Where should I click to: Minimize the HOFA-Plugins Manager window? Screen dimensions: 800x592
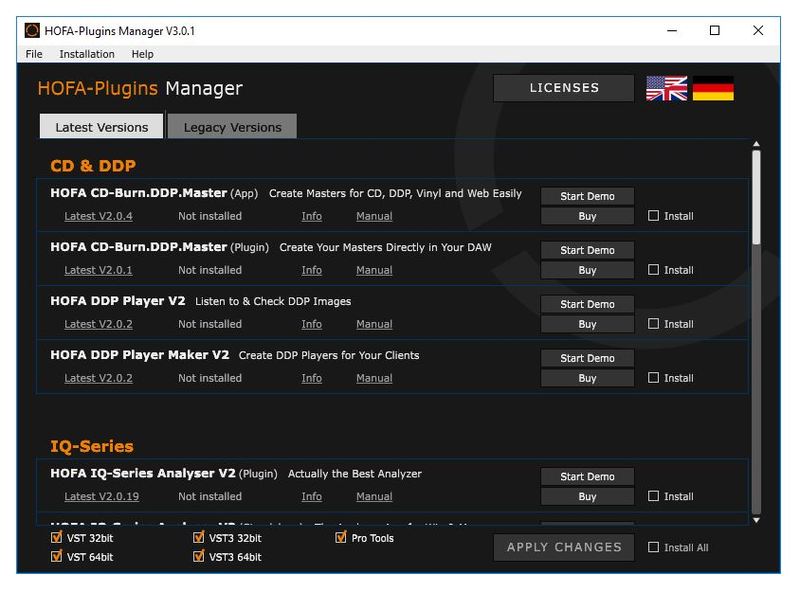pyautogui.click(x=672, y=31)
